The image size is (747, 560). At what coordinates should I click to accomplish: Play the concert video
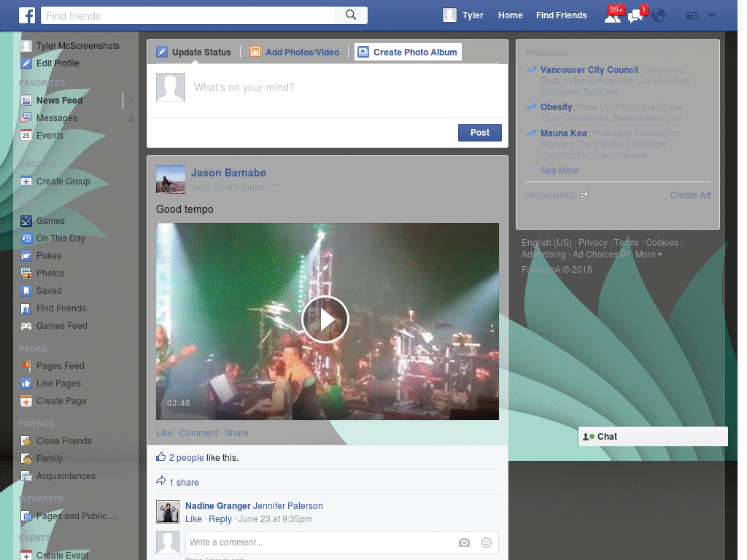tap(325, 319)
